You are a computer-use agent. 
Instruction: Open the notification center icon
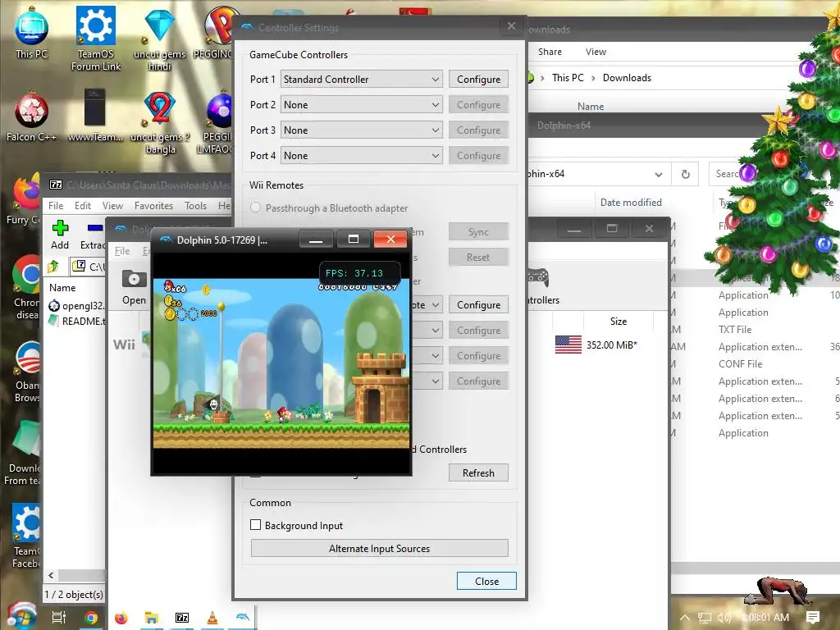[x=813, y=617]
